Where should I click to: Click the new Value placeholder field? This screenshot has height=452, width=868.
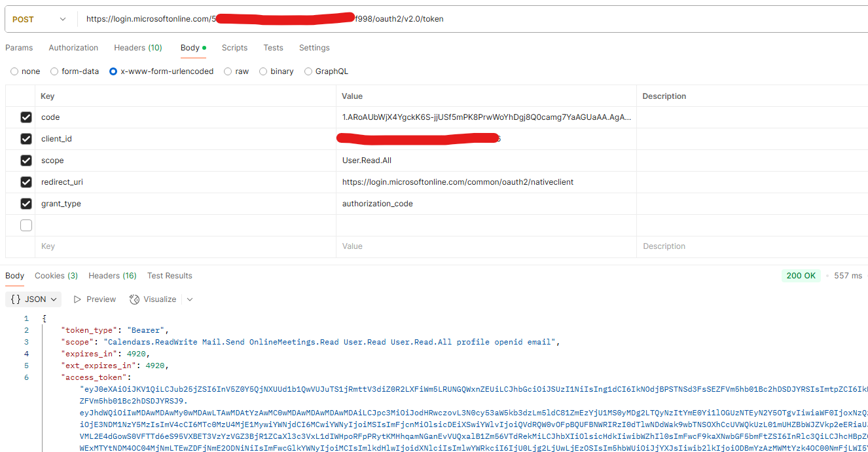point(486,246)
